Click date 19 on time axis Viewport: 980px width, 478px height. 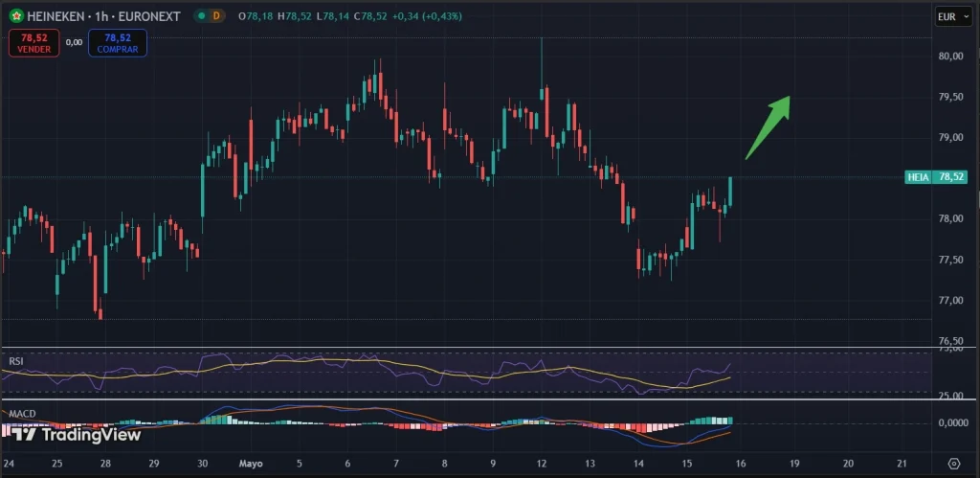coord(794,464)
